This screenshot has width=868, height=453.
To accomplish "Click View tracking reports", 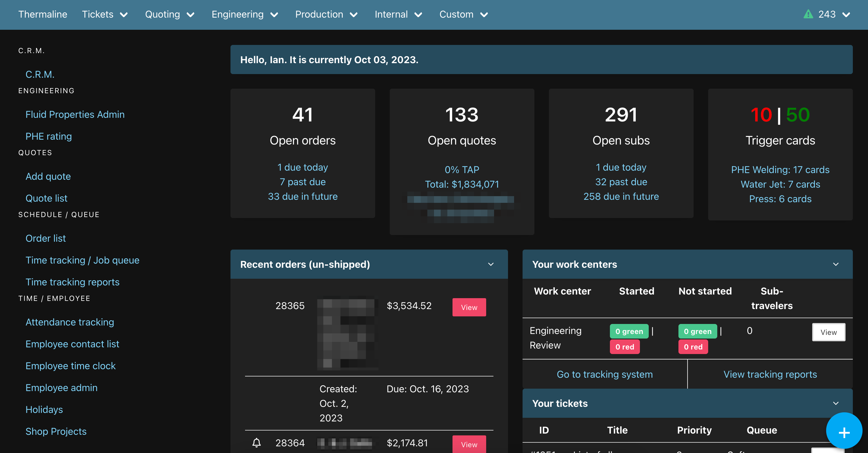I will [x=770, y=374].
